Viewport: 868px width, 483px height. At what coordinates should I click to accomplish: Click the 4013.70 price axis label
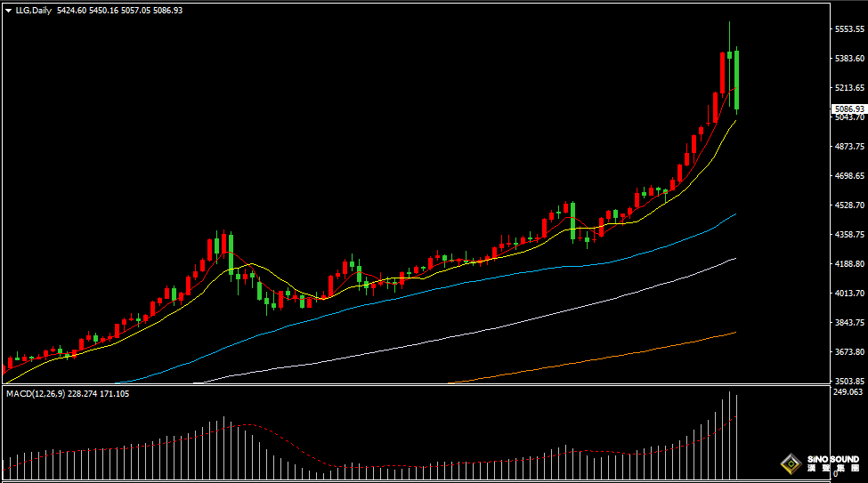point(848,294)
